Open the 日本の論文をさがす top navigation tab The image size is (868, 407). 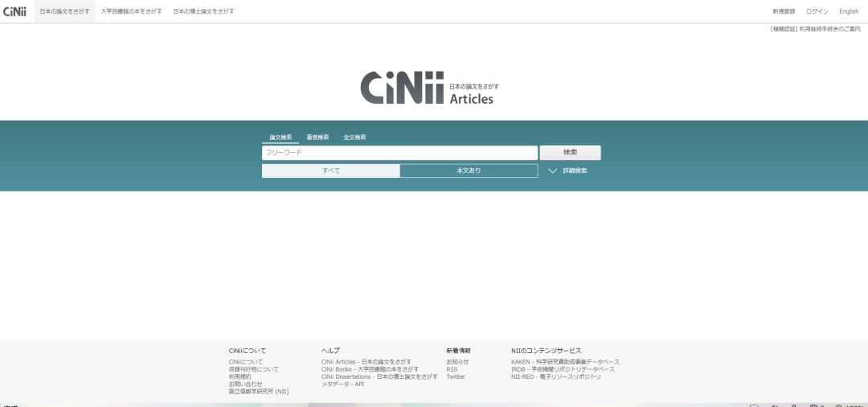point(65,11)
